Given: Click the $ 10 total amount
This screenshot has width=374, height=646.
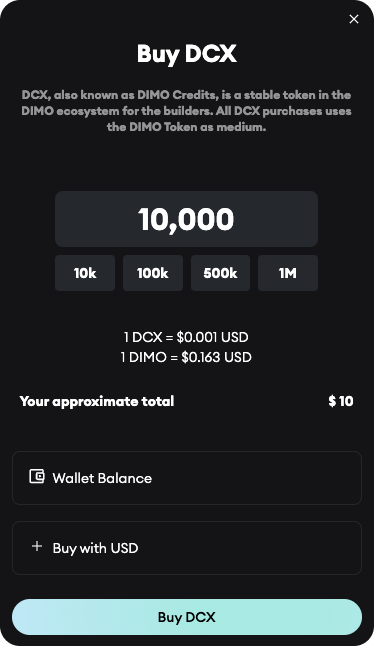Looking at the screenshot, I should click(341, 401).
